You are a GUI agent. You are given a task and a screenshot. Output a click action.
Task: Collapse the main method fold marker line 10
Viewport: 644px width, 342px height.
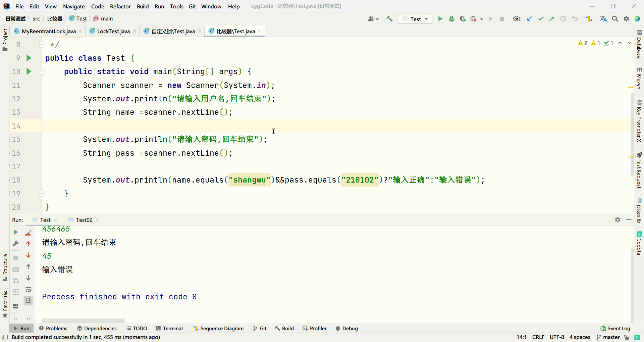tap(42, 72)
